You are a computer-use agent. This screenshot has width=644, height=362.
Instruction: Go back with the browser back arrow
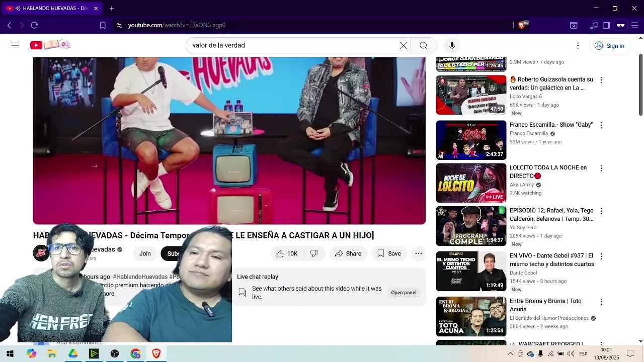coord(9,25)
